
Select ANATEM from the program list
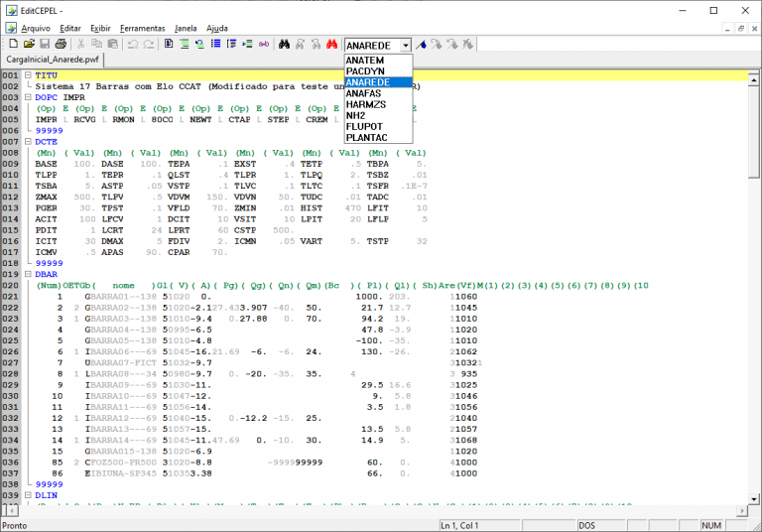point(364,61)
